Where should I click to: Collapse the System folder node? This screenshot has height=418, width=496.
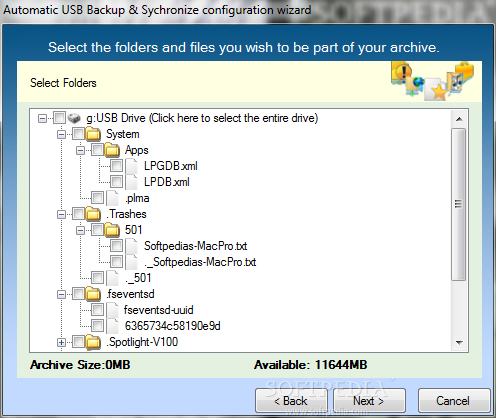pos(61,134)
